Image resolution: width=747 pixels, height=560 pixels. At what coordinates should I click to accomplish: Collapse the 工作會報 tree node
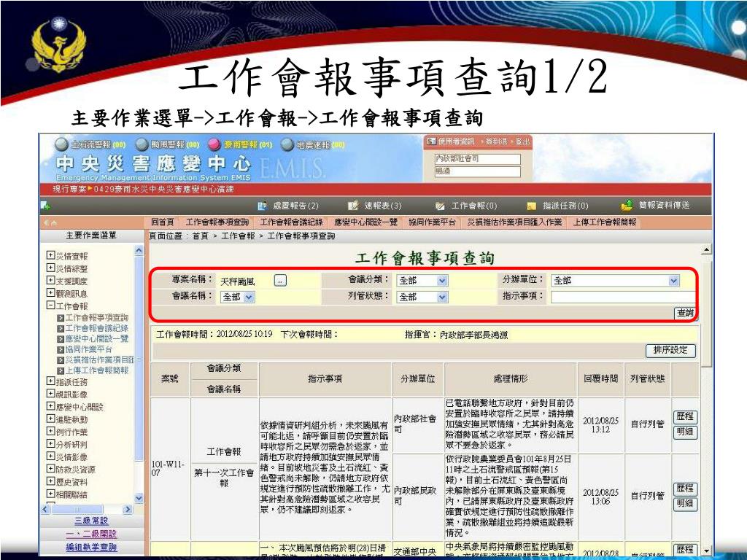point(50,306)
